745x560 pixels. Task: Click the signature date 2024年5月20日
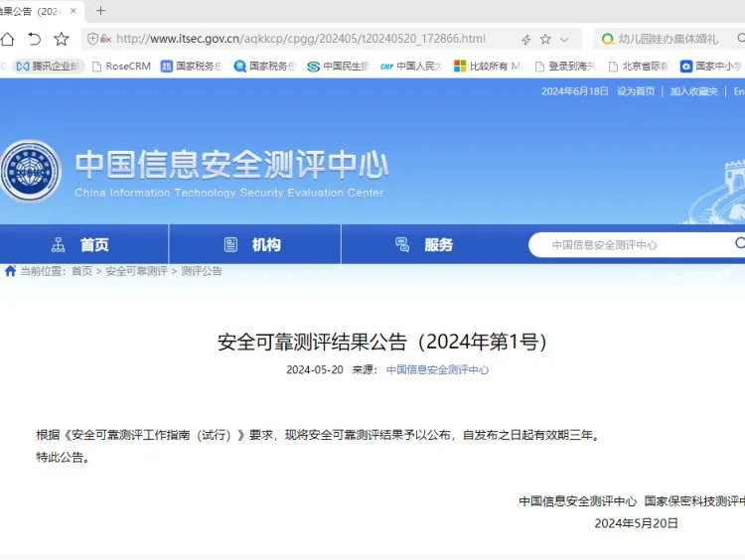click(x=636, y=523)
